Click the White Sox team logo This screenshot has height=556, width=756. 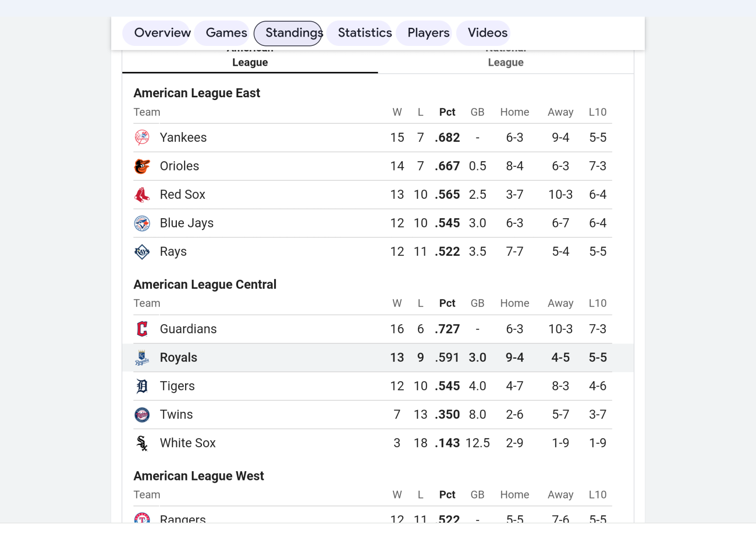pyautogui.click(x=142, y=443)
